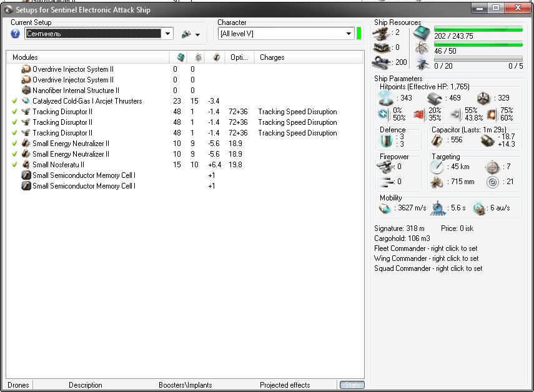This screenshot has width=534, height=392.
Task: Toggle the Catalyzed Cold-Gas I Arcjet Thrusters checkmark
Action: [14, 100]
